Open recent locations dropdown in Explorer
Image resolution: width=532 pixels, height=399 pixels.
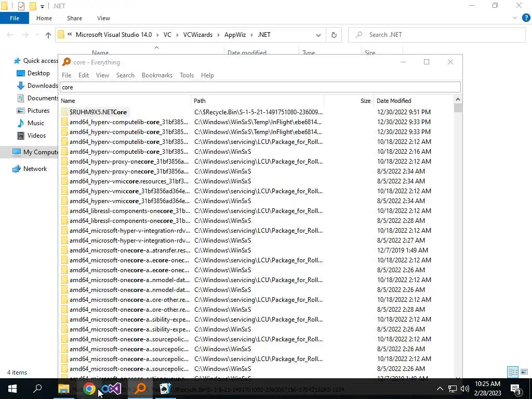[37, 35]
